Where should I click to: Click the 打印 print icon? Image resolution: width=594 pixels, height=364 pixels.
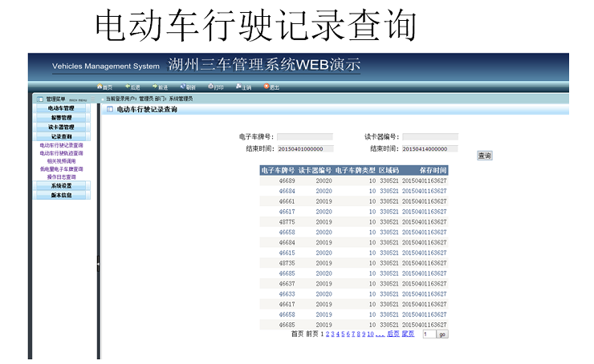coord(210,87)
